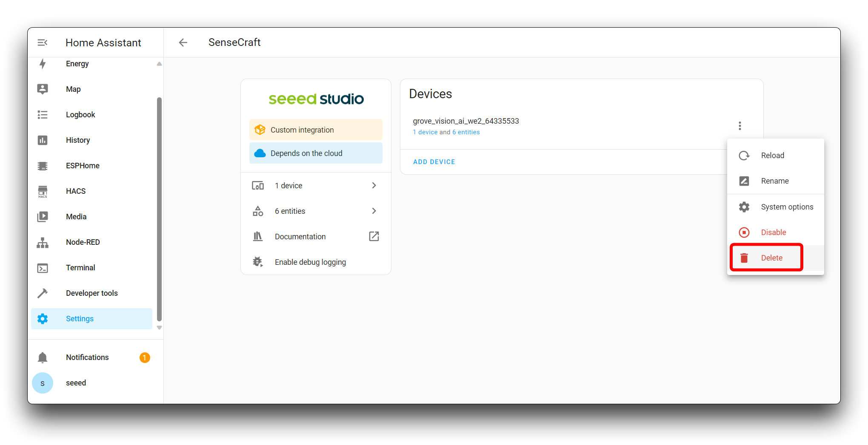Image resolution: width=868 pixels, height=445 pixels.
Task: Open ESPHome in the sidebar
Action: click(91, 166)
